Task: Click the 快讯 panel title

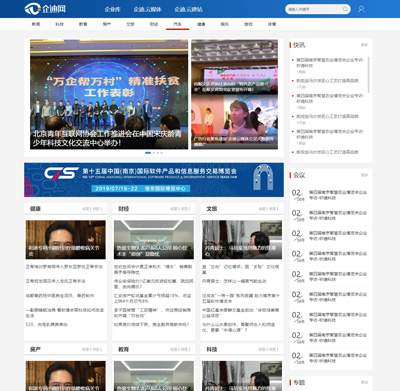Action: pyautogui.click(x=299, y=45)
